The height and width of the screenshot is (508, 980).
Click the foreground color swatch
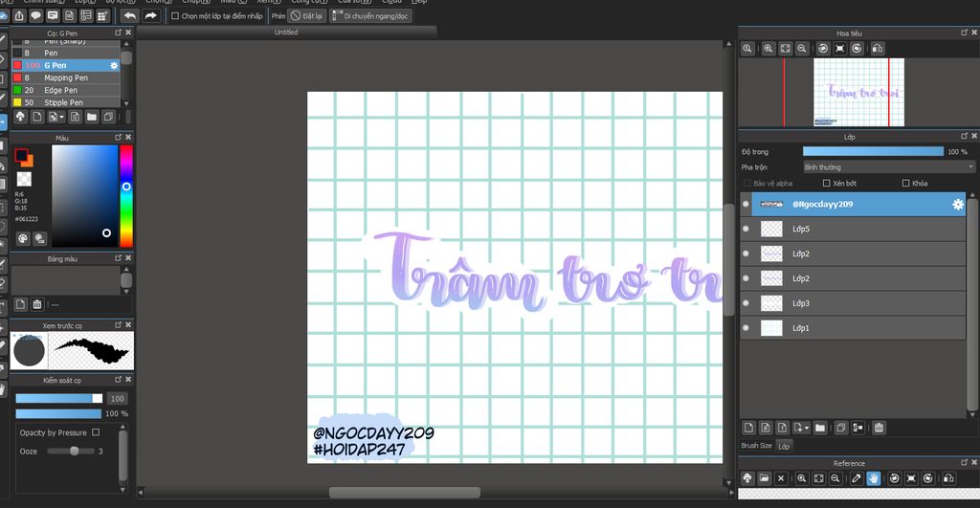[21, 154]
